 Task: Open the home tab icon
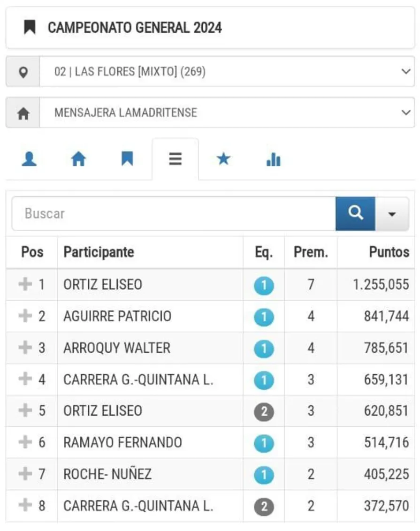[x=78, y=159]
